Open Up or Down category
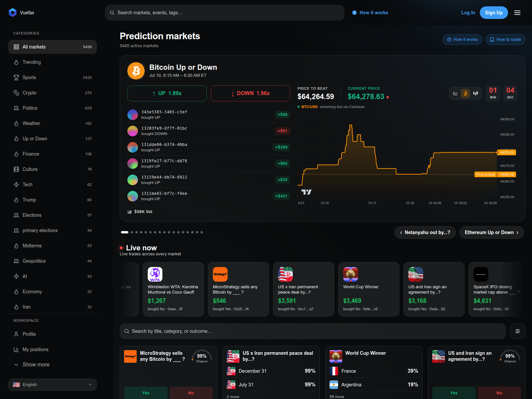This screenshot has height=399, width=532. [x=53, y=139]
